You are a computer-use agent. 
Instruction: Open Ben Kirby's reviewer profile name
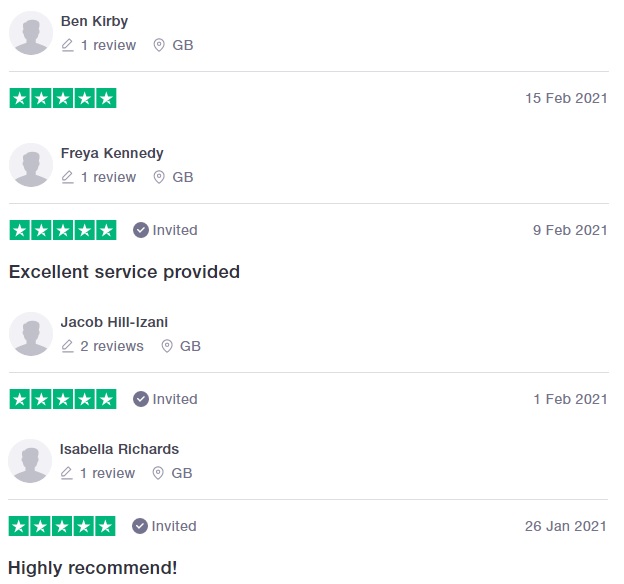click(x=94, y=21)
